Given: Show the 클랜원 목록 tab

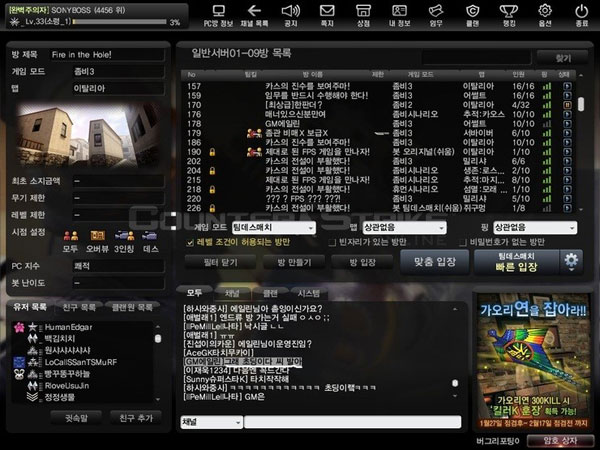Looking at the screenshot, I should (x=132, y=307).
